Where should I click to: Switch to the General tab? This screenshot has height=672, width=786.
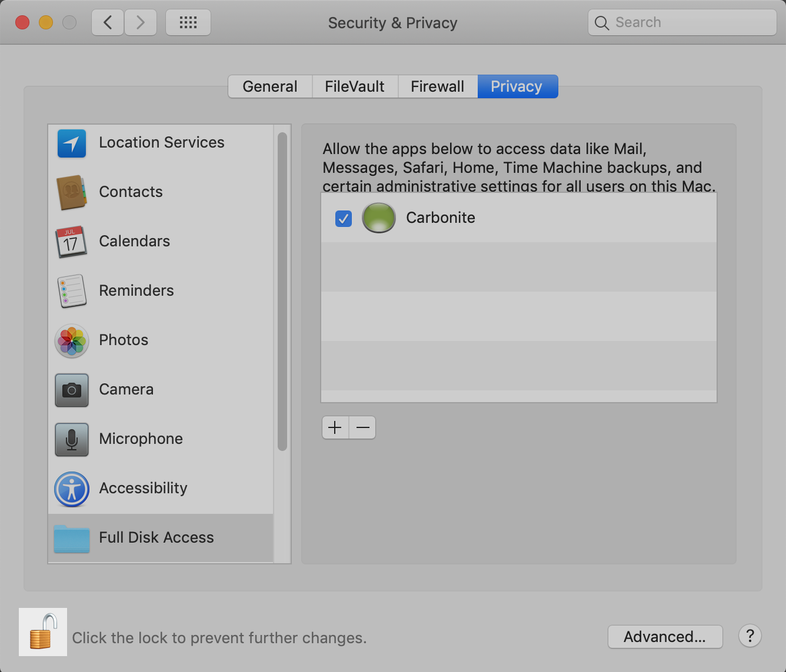pos(270,86)
